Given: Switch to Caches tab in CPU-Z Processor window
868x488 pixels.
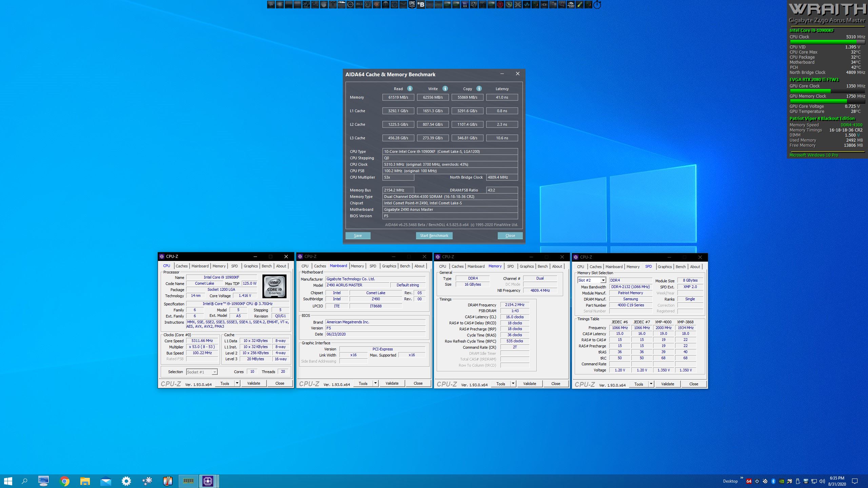Looking at the screenshot, I should [x=181, y=266].
